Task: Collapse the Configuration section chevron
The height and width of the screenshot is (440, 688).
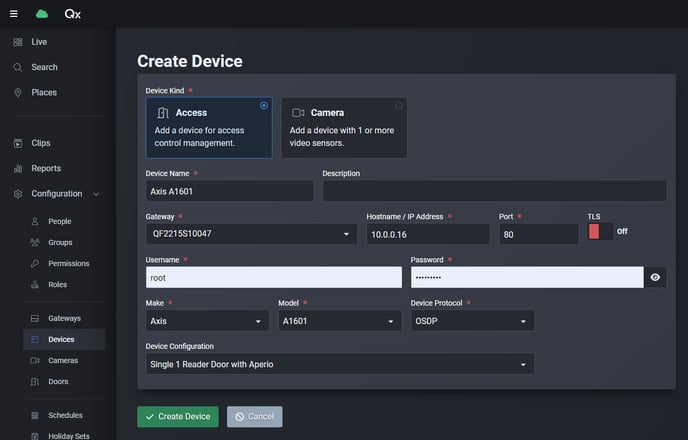Action: click(96, 194)
